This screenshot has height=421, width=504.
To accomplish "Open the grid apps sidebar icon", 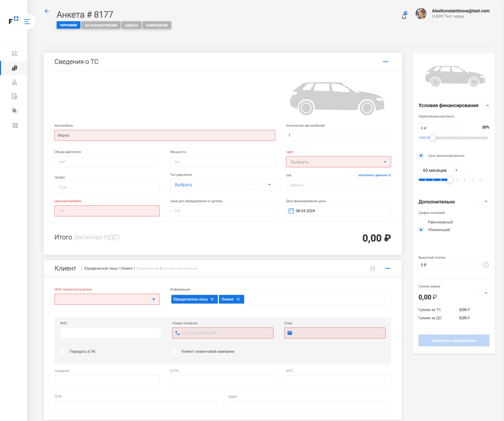I will 15,125.
